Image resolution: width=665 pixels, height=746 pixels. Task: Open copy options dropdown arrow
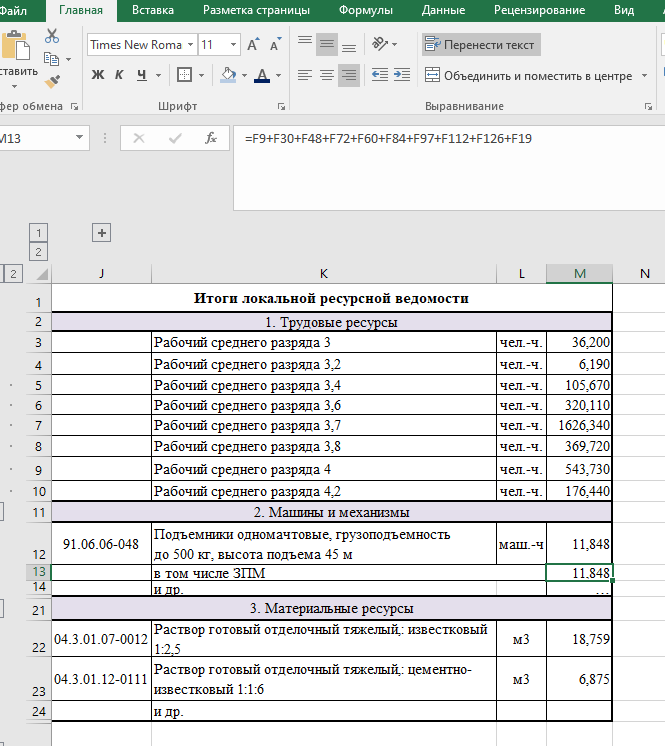coord(68,59)
